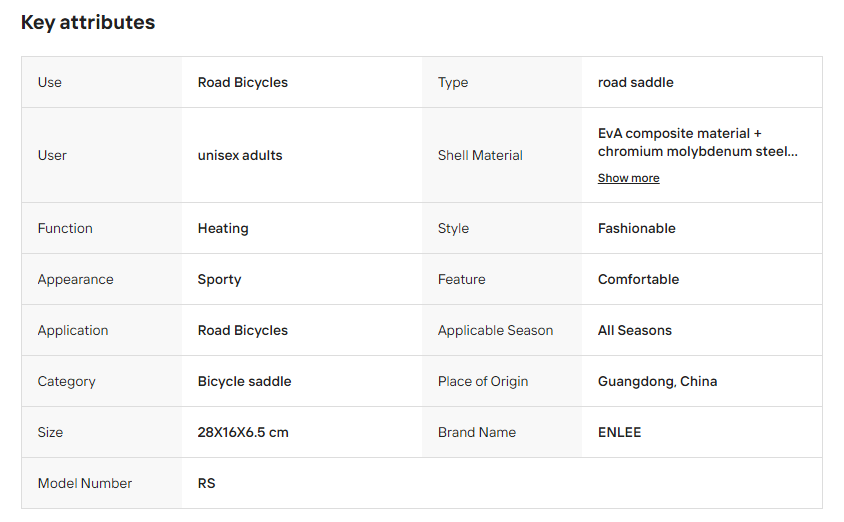
Task: Select the Fashionable style value
Action: coord(636,228)
